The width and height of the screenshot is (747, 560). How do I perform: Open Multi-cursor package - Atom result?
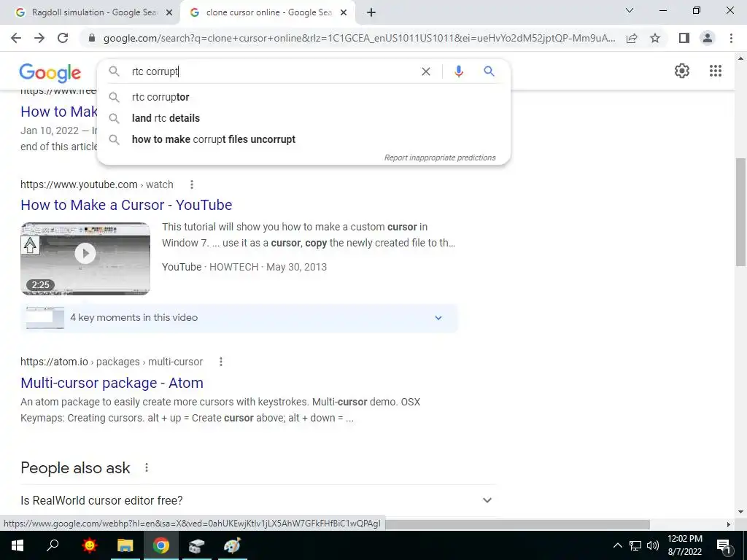(112, 383)
